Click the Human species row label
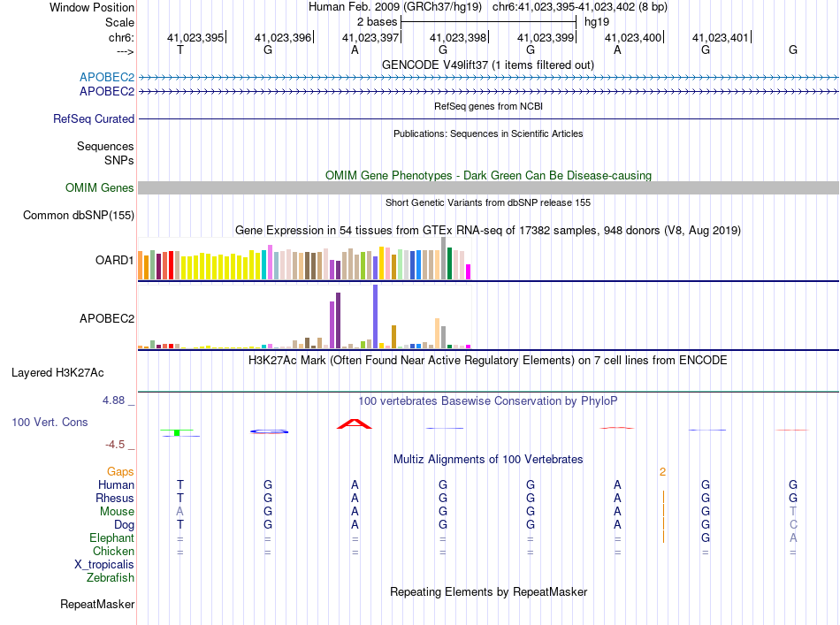Screen dimensions: 840x625 [116, 484]
